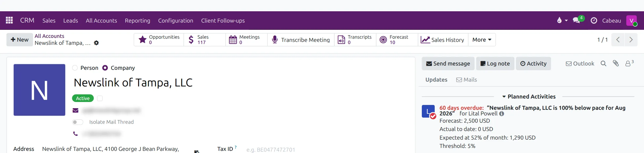Open the Client Follow-ups menu
This screenshot has height=153, width=644.
pyautogui.click(x=223, y=21)
